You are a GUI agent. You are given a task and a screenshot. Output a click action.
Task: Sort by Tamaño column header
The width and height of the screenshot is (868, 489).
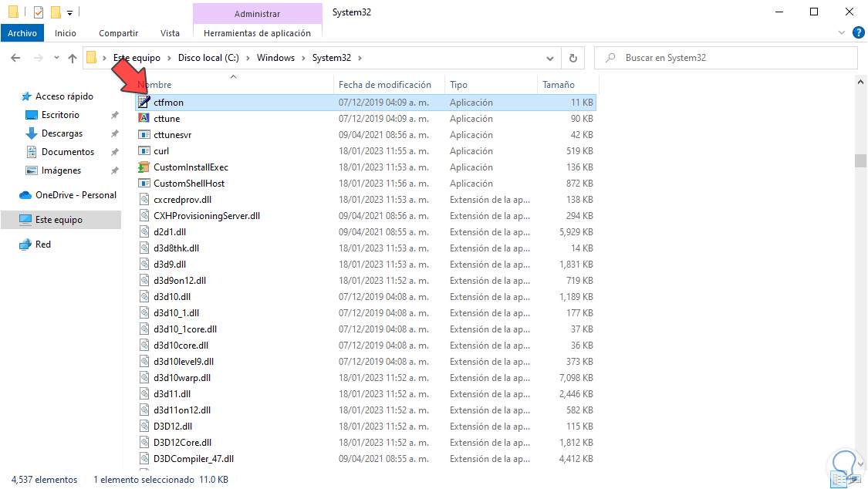[567, 85]
